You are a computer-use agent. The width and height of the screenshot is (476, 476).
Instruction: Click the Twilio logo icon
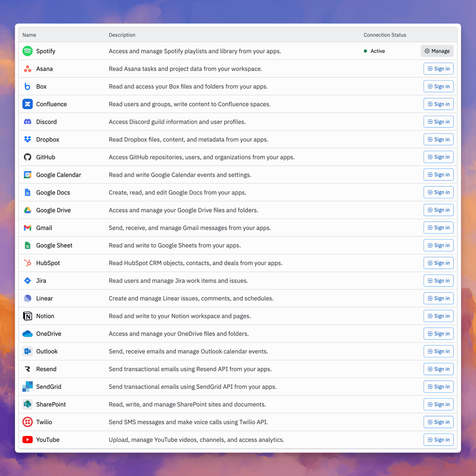click(27, 422)
